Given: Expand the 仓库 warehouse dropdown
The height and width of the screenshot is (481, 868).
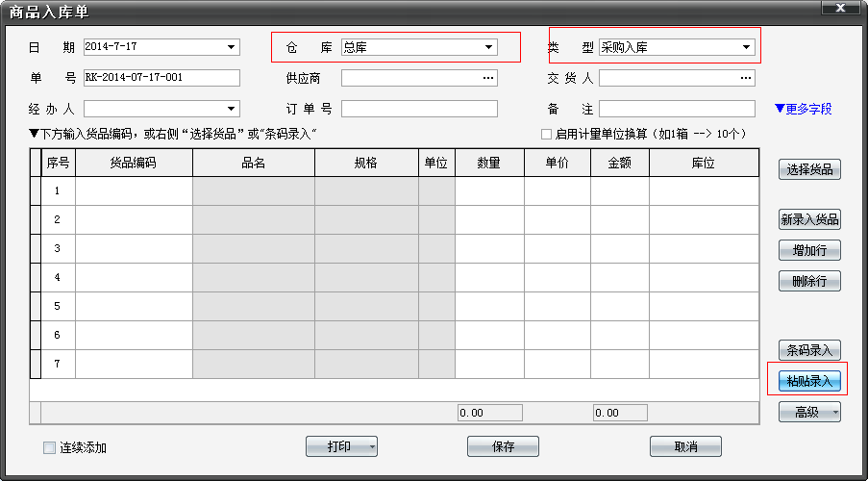Looking at the screenshot, I should click(488, 47).
